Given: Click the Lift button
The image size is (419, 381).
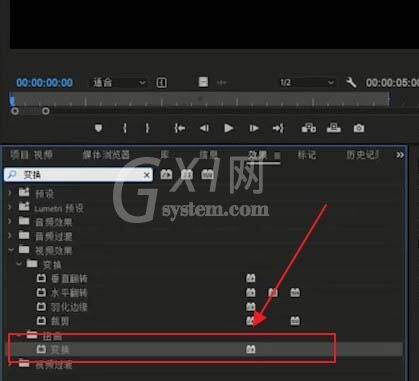Looking at the screenshot, I should coord(309,128).
